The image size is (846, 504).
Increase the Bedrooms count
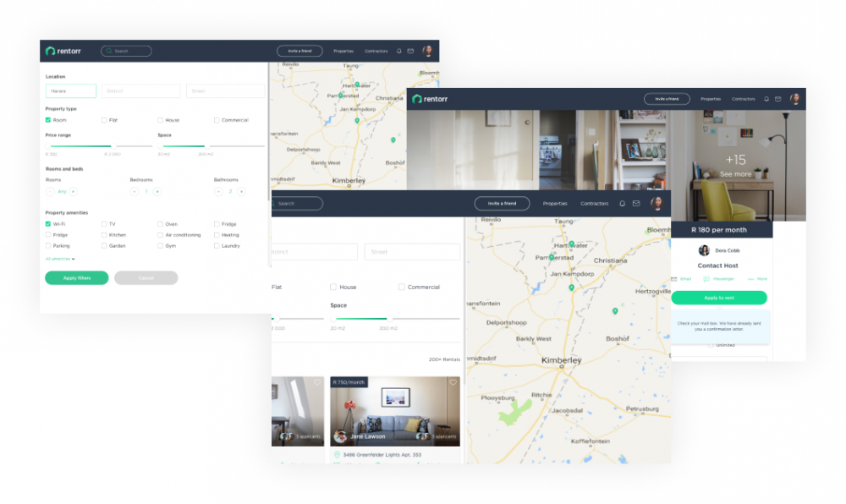[157, 191]
